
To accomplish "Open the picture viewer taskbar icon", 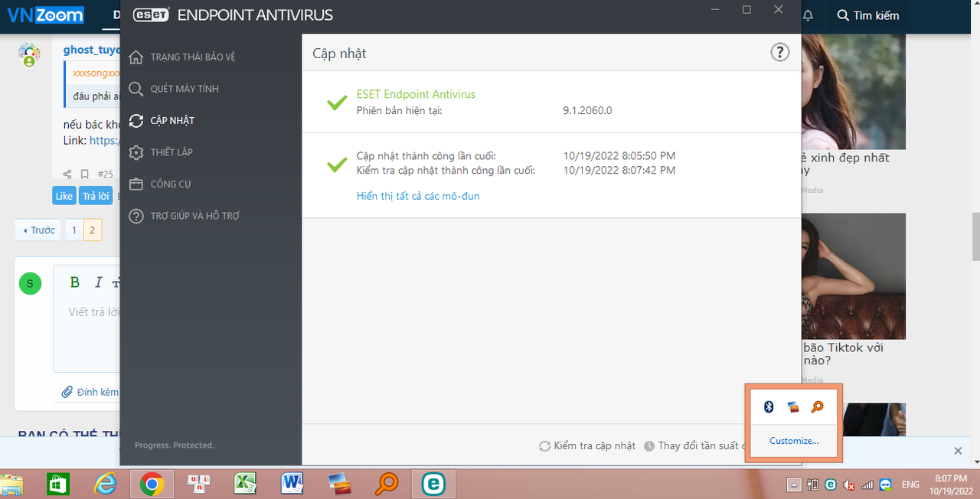I will click(339, 484).
